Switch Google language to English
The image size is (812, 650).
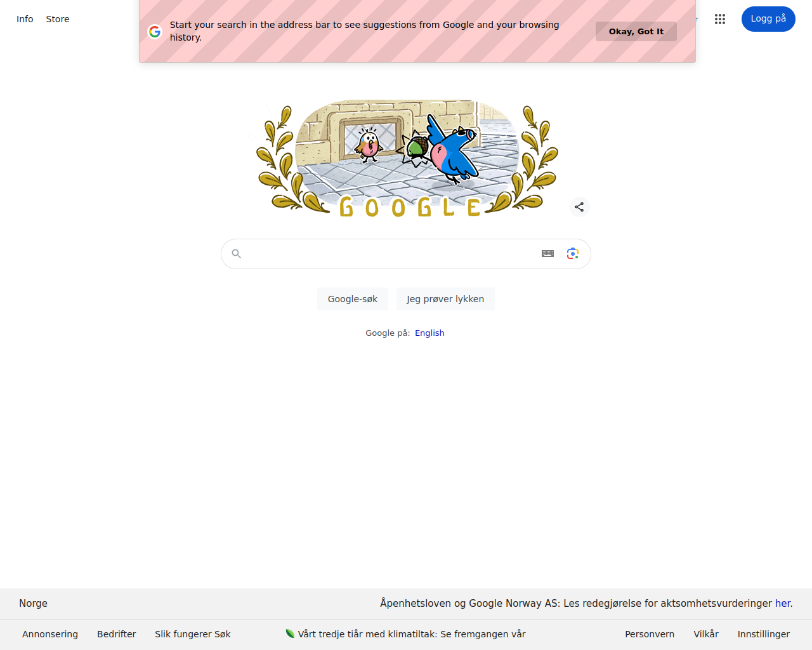pyautogui.click(x=429, y=333)
